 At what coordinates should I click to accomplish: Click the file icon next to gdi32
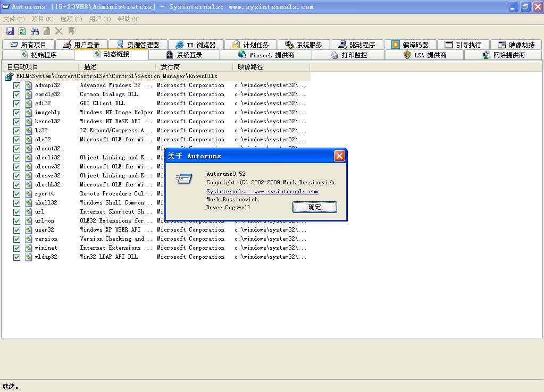[x=28, y=103]
